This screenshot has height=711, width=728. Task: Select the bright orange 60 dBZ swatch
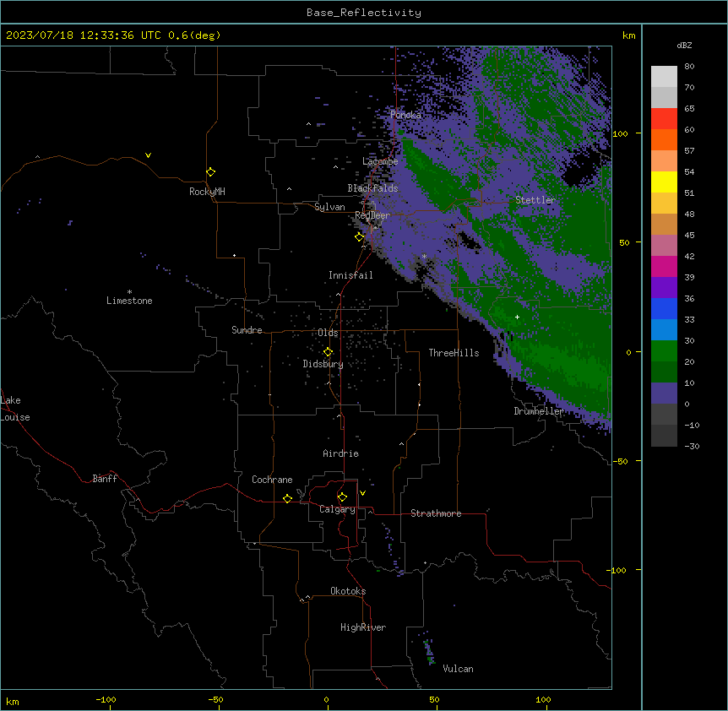[664, 139]
